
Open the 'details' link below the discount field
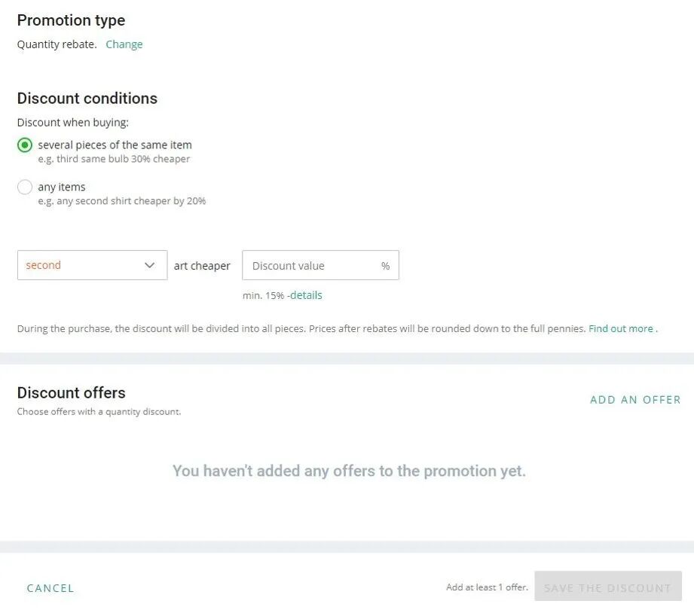point(306,295)
